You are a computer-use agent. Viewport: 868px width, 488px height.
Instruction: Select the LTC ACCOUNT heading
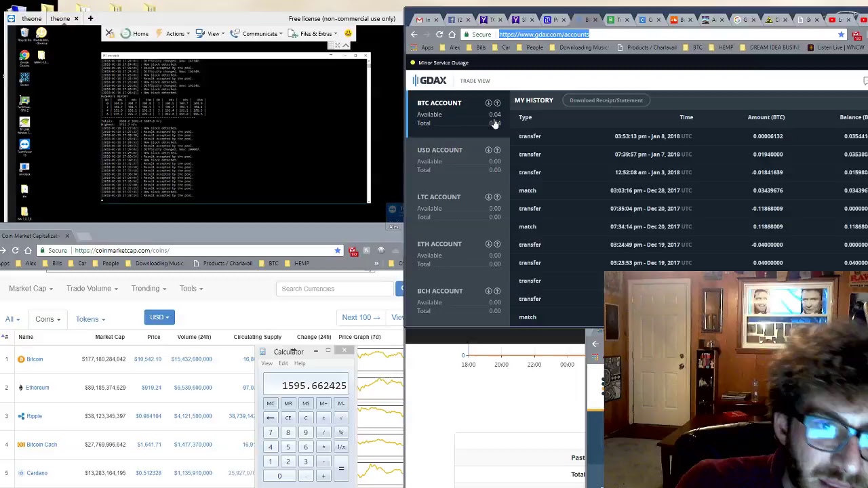point(439,197)
